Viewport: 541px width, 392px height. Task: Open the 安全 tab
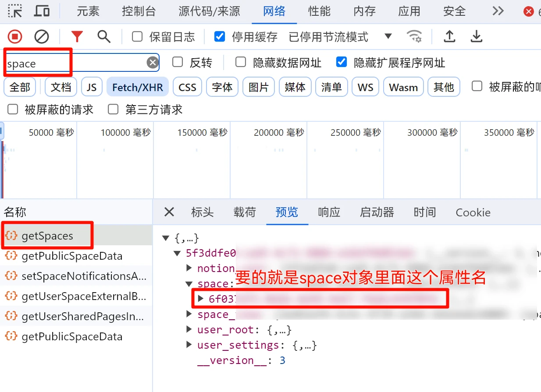point(455,11)
